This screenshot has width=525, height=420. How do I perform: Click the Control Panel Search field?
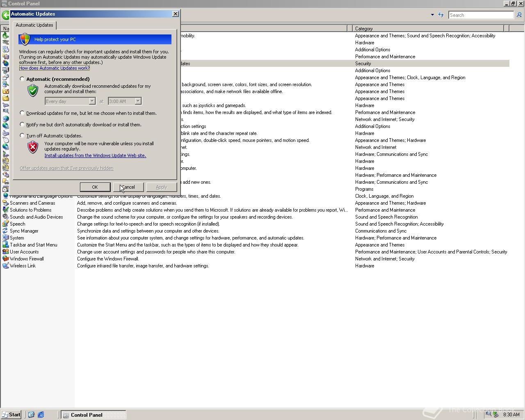click(x=481, y=15)
